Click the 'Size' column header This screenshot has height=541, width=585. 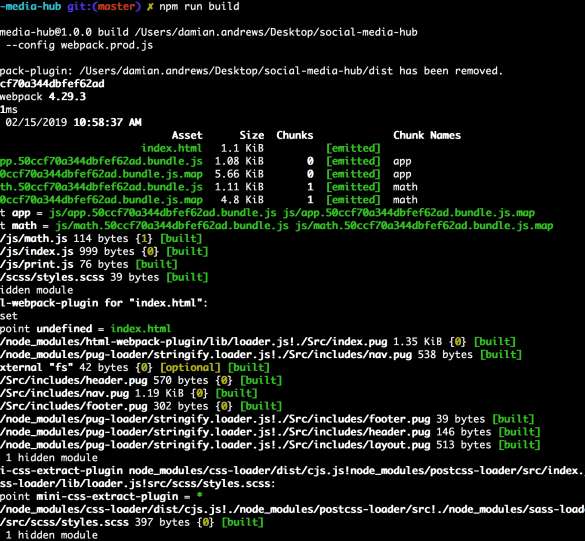[252, 135]
